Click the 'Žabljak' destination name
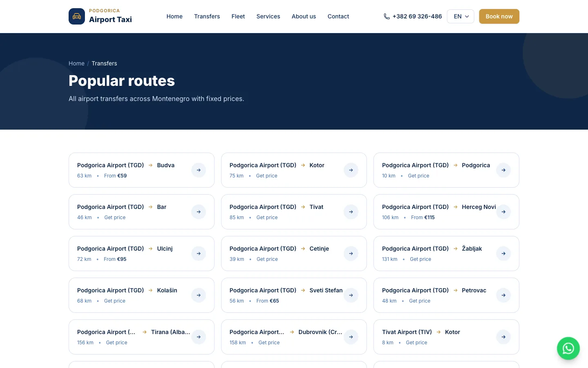The height and width of the screenshot is (368, 588). [x=472, y=249]
